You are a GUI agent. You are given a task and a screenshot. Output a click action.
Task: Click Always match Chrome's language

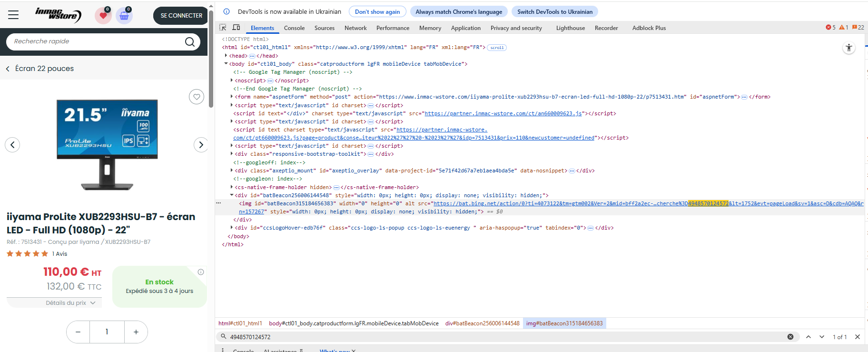point(459,11)
